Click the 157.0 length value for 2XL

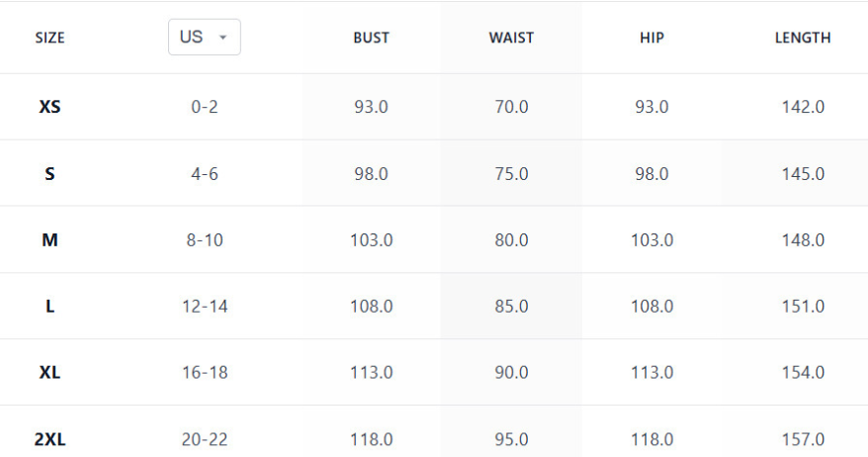pos(802,439)
